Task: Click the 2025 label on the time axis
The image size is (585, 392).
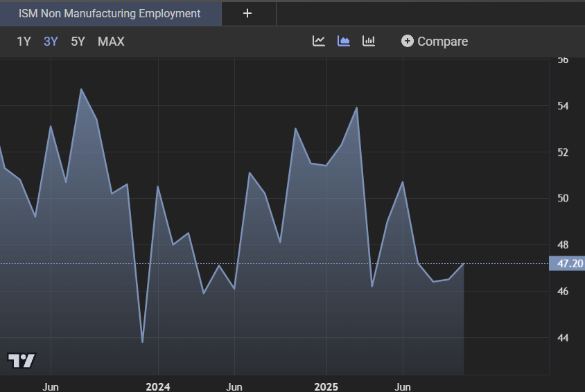Action: click(325, 386)
